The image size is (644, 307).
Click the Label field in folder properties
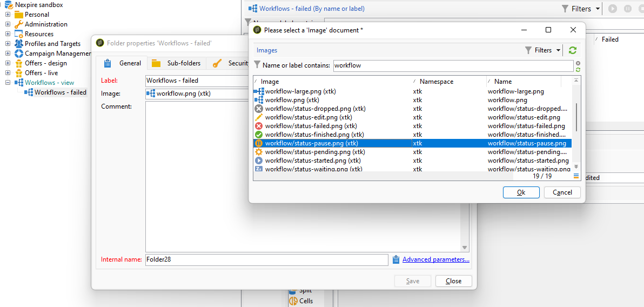point(197,81)
